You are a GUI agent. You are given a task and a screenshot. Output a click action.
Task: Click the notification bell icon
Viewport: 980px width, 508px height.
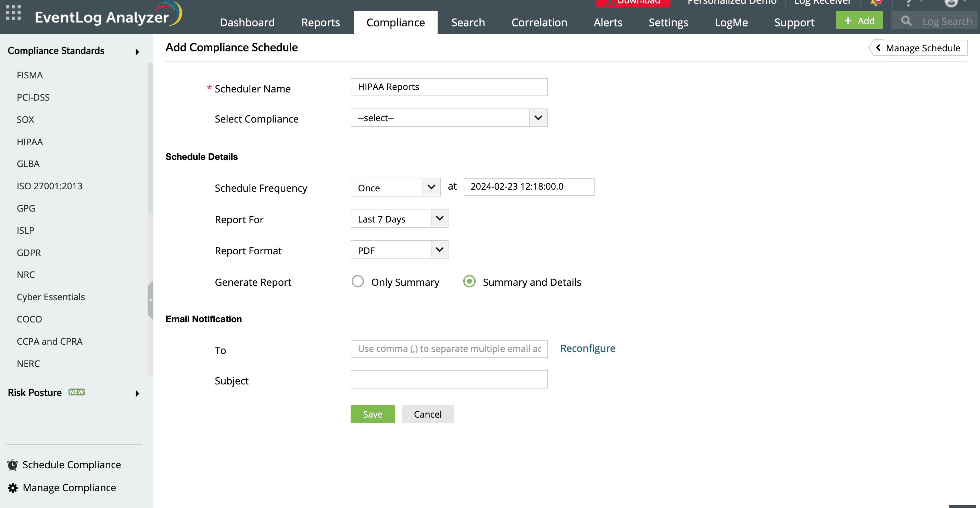click(876, 3)
